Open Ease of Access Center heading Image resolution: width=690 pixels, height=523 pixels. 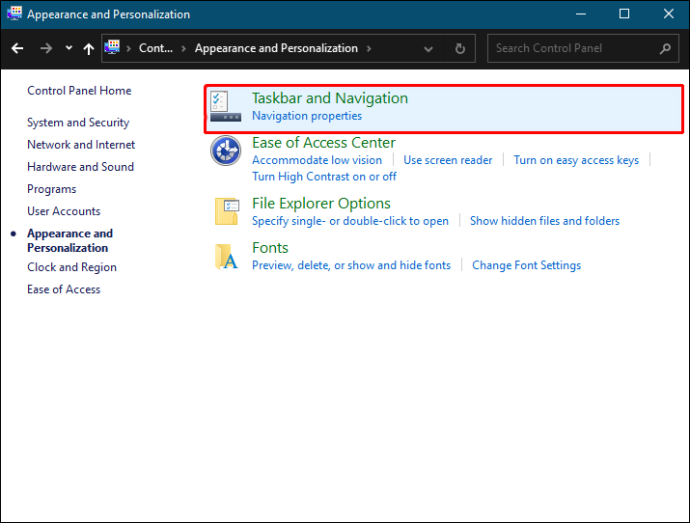[323, 143]
